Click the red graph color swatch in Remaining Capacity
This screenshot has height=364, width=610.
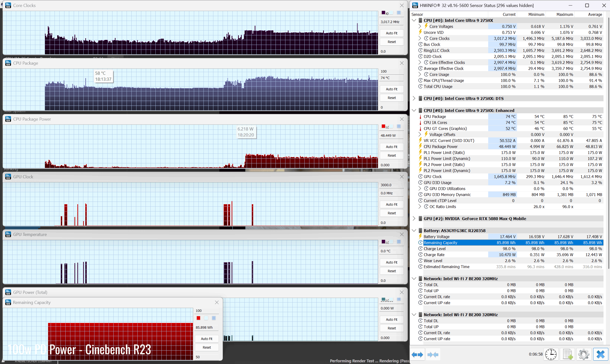198,318
